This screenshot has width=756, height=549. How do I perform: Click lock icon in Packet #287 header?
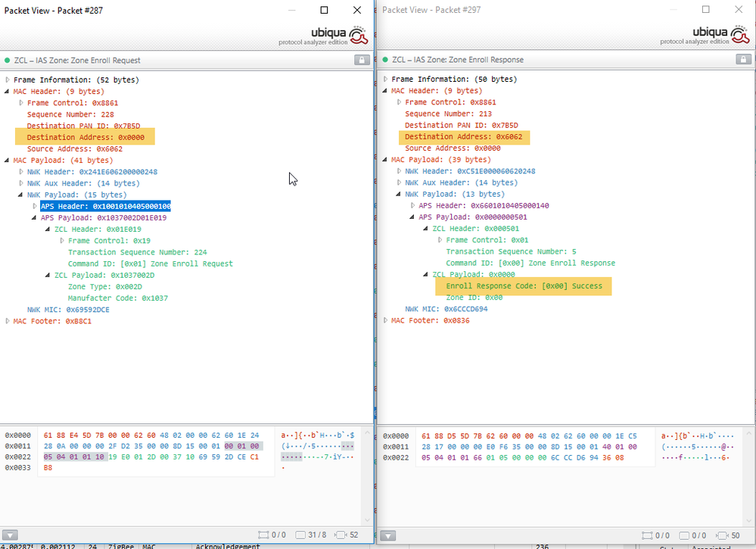tap(362, 60)
